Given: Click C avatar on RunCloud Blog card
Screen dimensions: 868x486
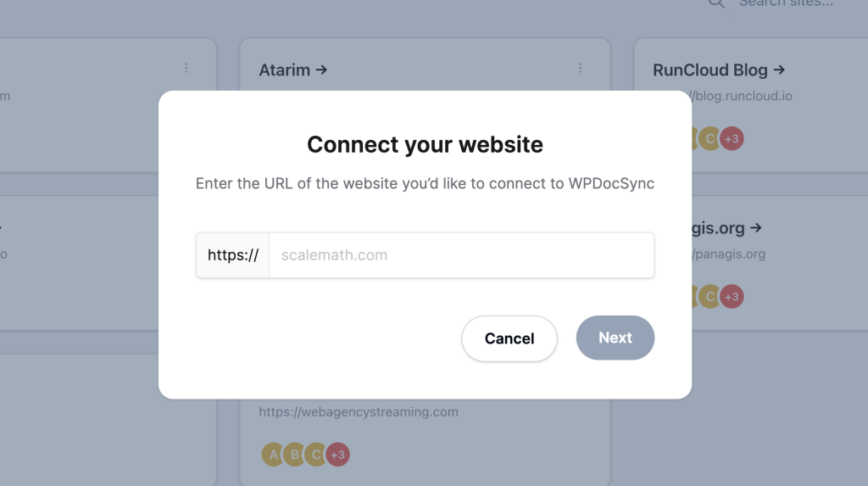Looking at the screenshot, I should tap(709, 138).
